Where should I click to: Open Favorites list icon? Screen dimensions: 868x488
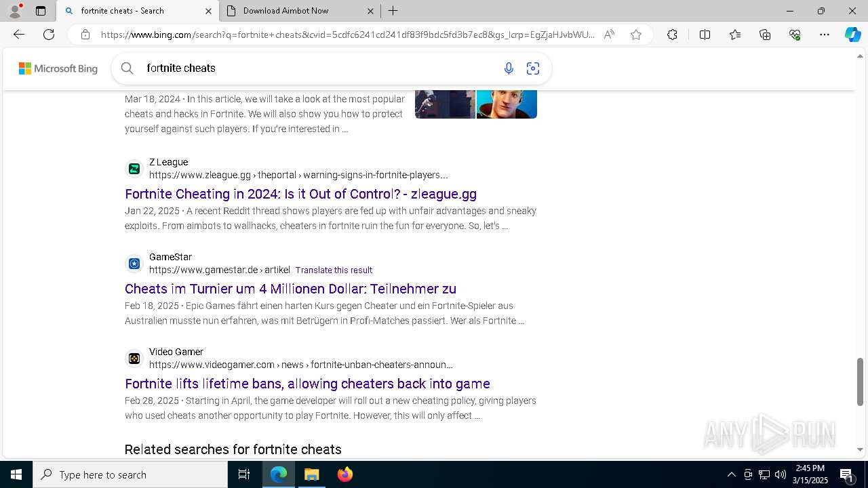tap(735, 35)
